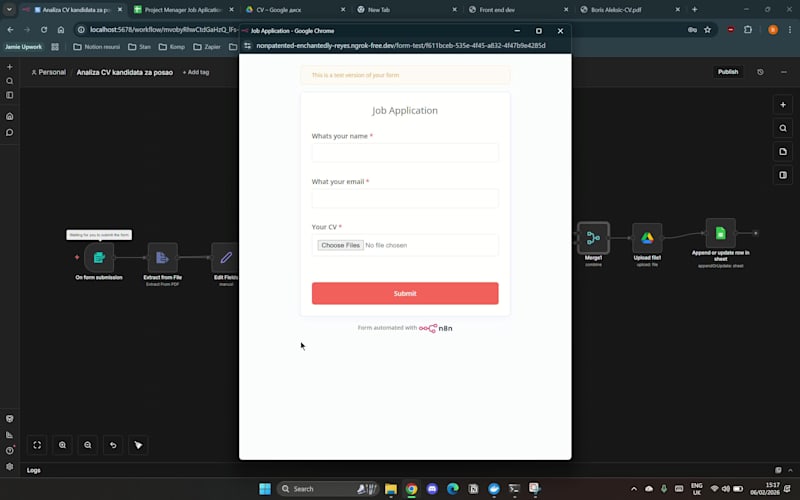Switch to the Boris Aleksic-CV.pdf tab
This screenshot has width=800, height=500.
point(630,10)
